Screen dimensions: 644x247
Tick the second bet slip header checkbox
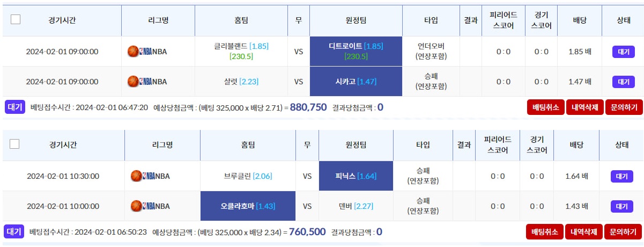(x=15, y=144)
